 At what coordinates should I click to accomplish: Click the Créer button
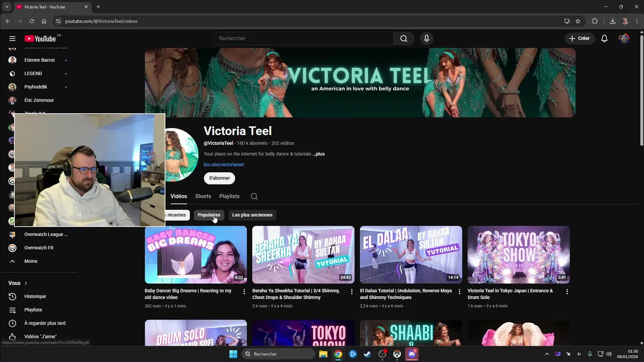(579, 39)
